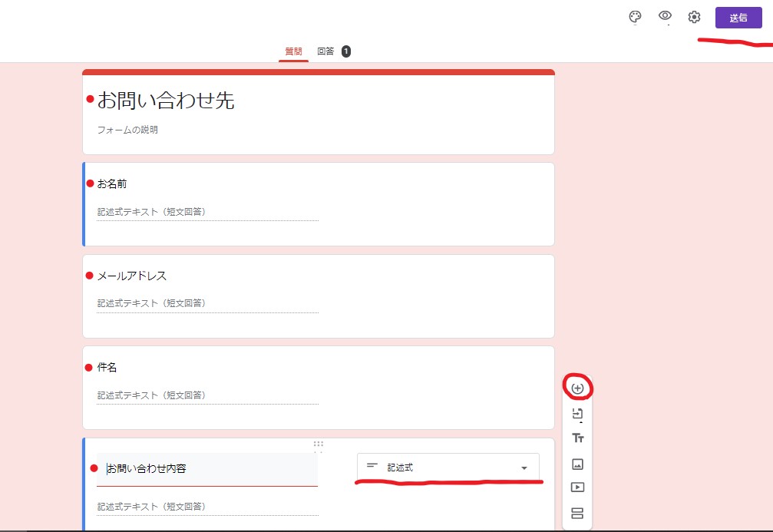
Task: Insert an image using the image icon
Action: [577, 464]
